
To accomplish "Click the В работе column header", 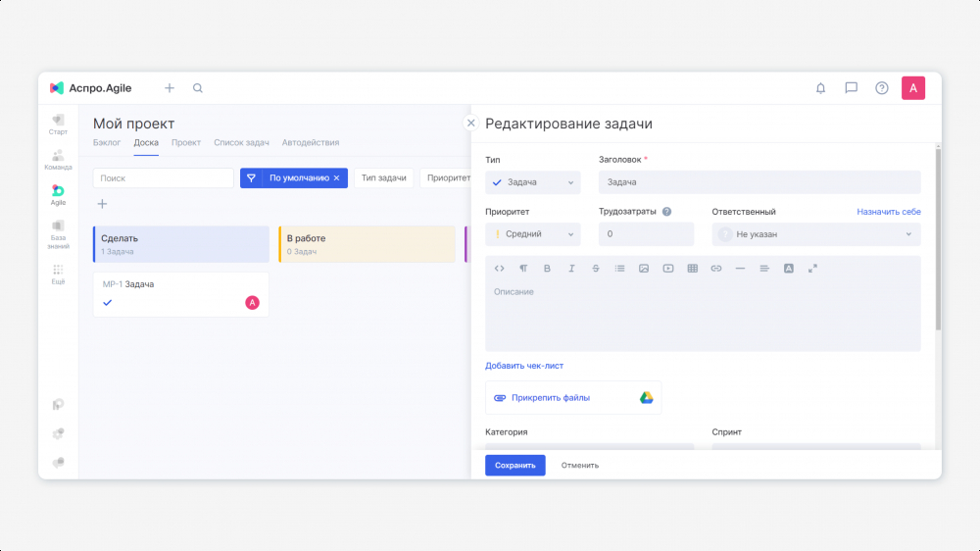I will [367, 244].
